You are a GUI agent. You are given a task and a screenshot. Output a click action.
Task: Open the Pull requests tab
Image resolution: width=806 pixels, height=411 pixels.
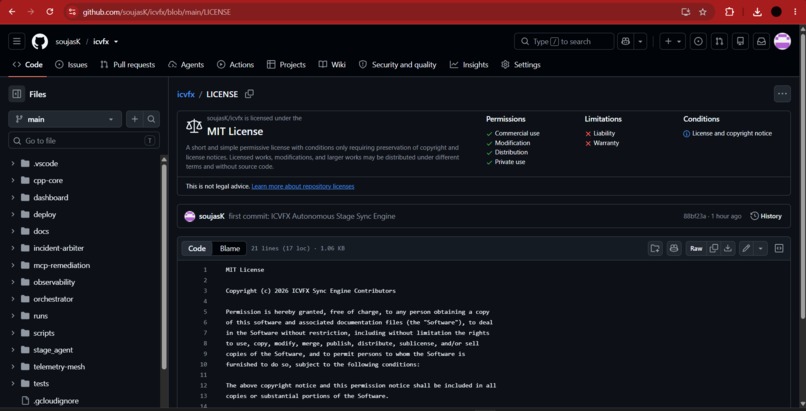128,65
